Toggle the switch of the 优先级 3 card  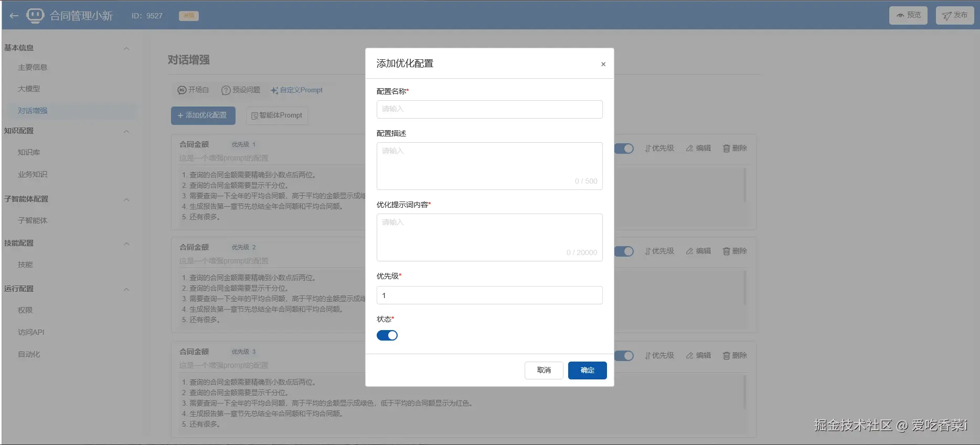coord(624,356)
